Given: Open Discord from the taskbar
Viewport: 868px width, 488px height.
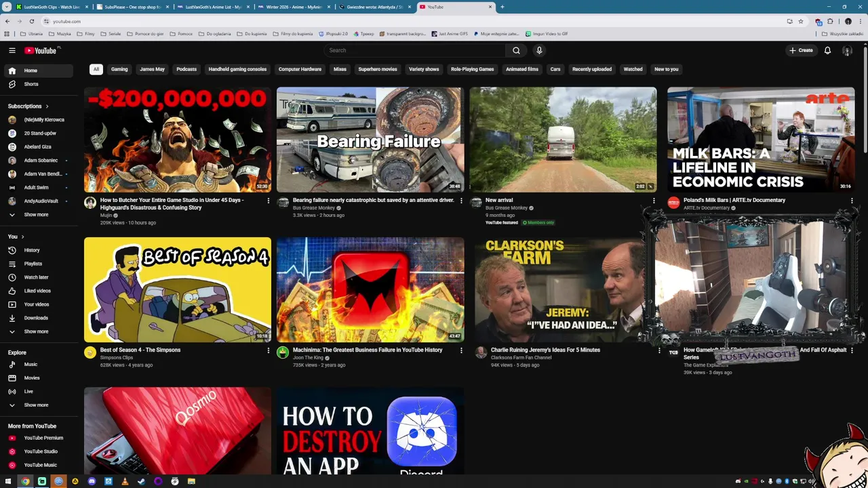Looking at the screenshot, I should tap(92, 481).
